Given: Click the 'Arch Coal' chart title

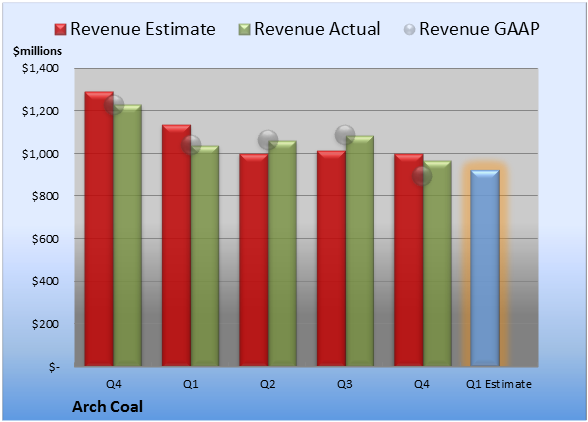Looking at the screenshot, I should click(107, 407).
